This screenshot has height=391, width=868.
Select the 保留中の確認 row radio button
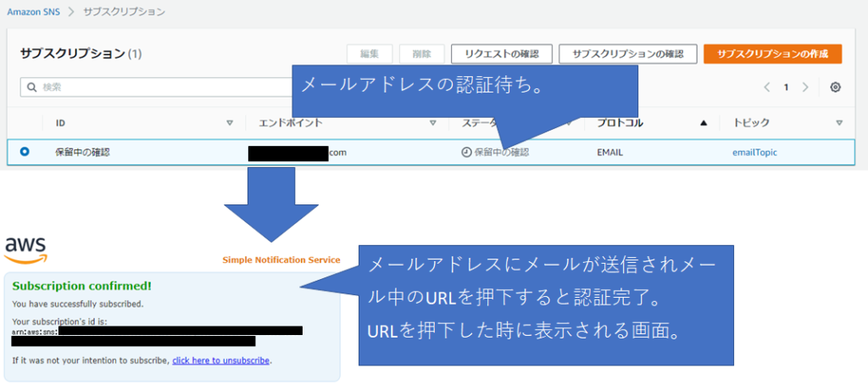click(x=25, y=151)
